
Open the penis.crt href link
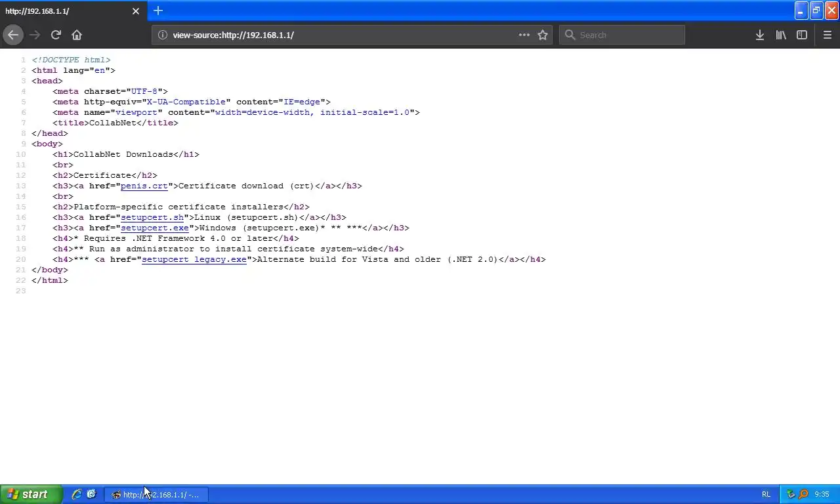[144, 186]
